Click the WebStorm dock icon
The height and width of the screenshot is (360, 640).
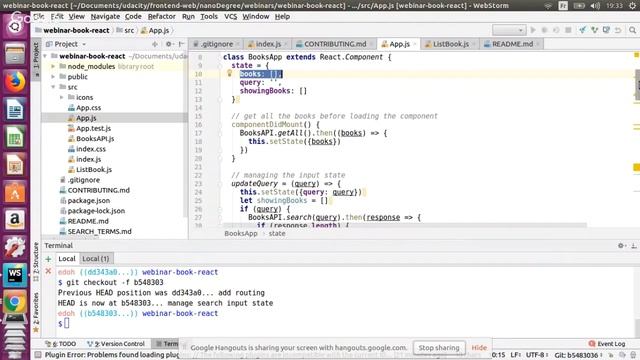point(15,275)
